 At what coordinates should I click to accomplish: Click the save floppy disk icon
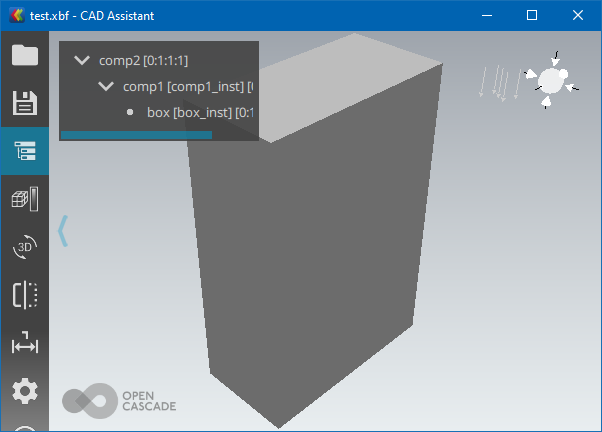click(x=24, y=103)
